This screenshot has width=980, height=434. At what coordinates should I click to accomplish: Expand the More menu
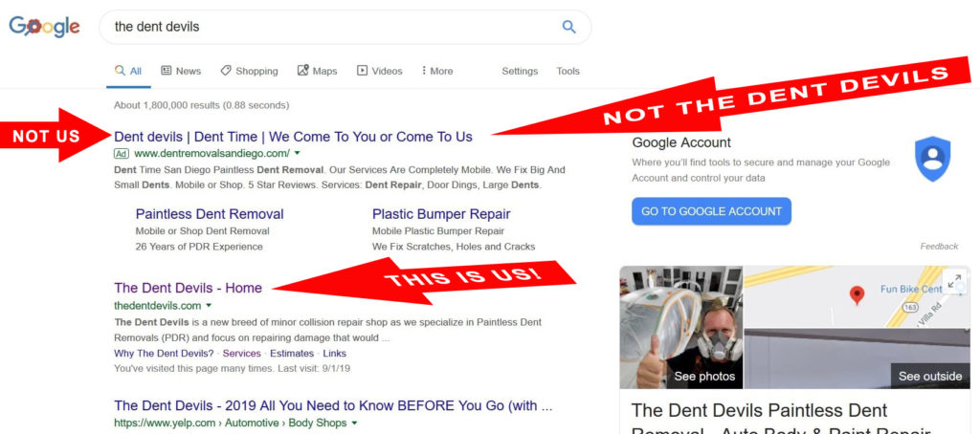point(437,71)
